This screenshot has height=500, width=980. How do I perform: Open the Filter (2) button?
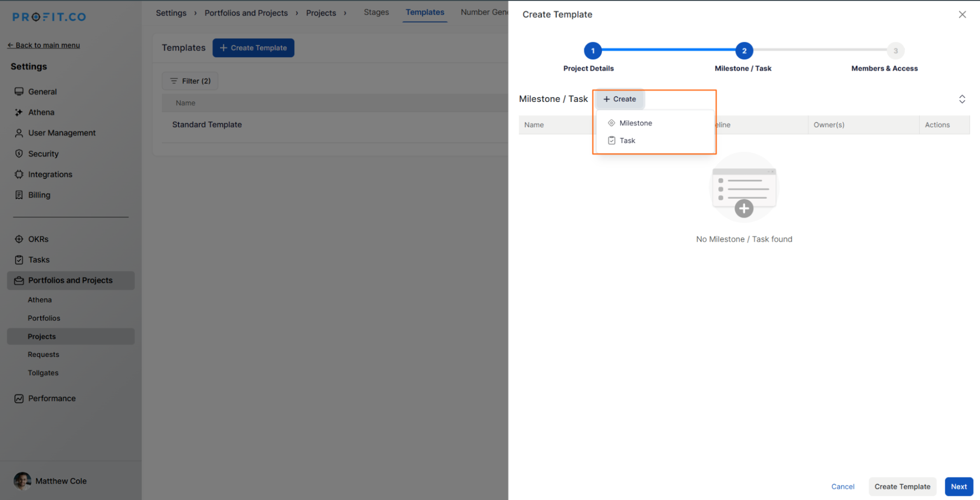190,81
